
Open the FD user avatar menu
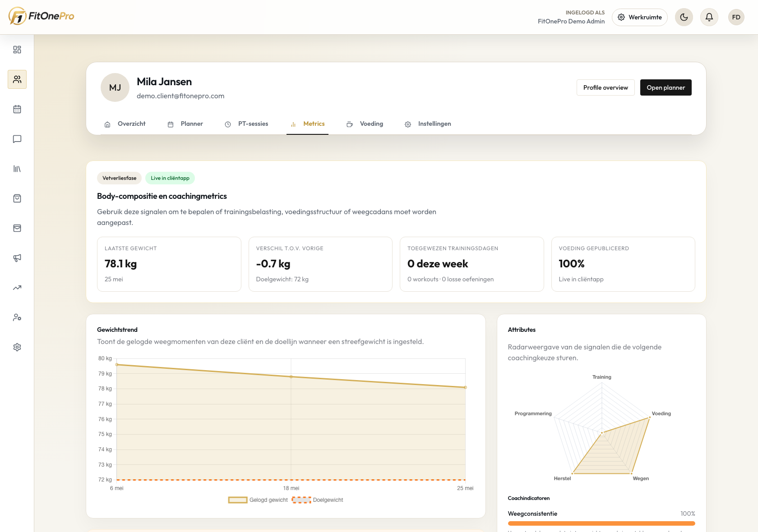tap(736, 17)
